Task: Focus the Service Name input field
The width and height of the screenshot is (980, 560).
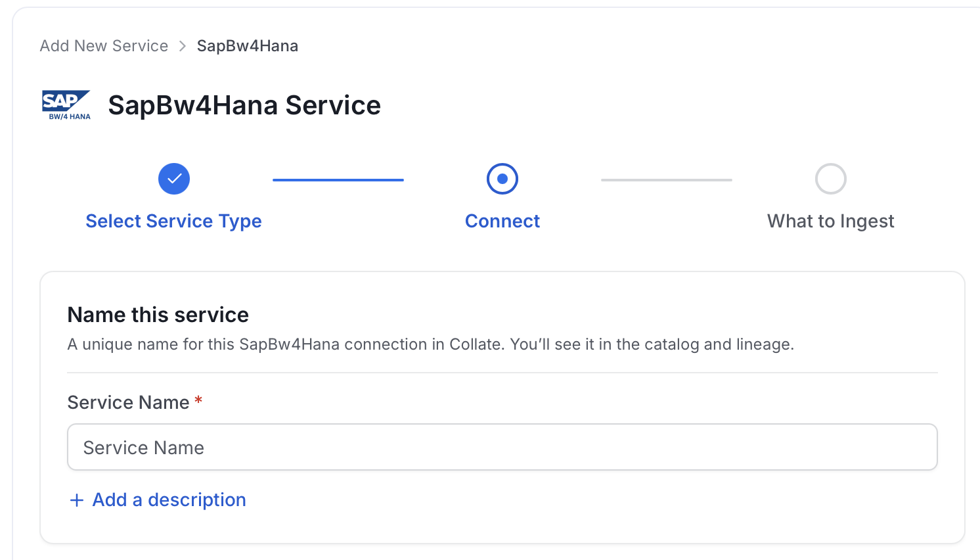Action: tap(502, 447)
